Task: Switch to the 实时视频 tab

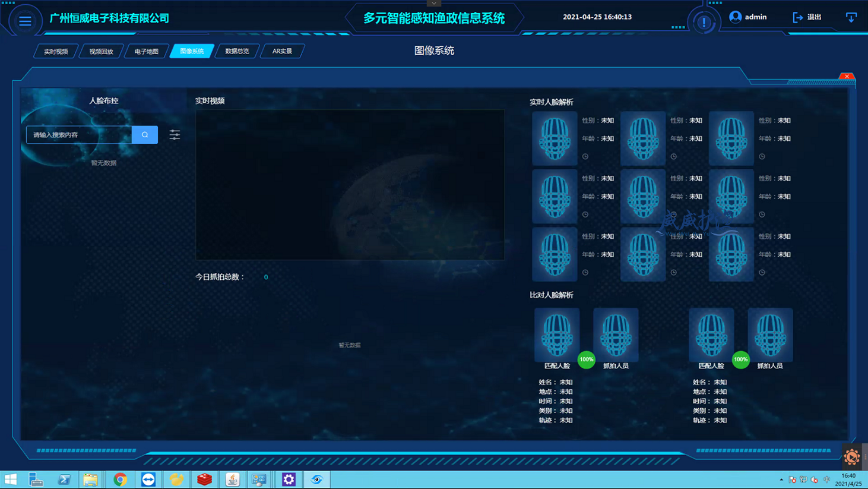Action: click(x=56, y=52)
